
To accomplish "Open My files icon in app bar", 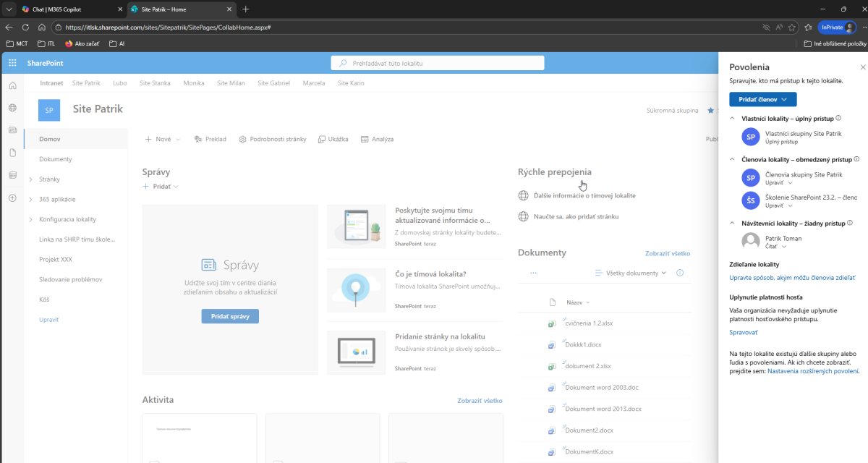I will (12, 153).
